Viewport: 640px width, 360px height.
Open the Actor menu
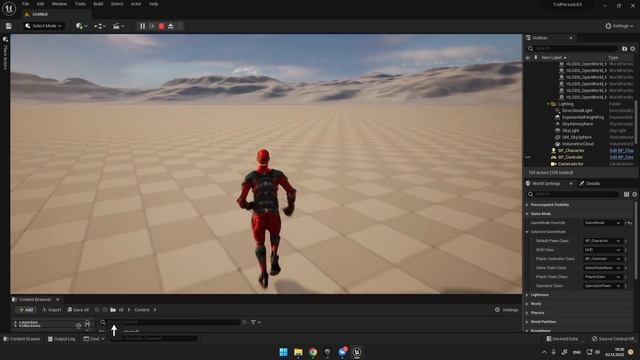coord(136,4)
